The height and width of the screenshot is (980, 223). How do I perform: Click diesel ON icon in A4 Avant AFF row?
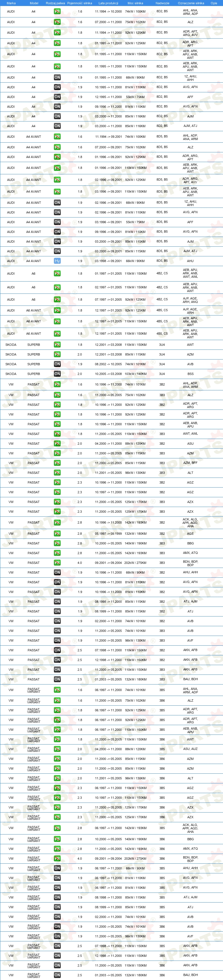click(x=57, y=222)
